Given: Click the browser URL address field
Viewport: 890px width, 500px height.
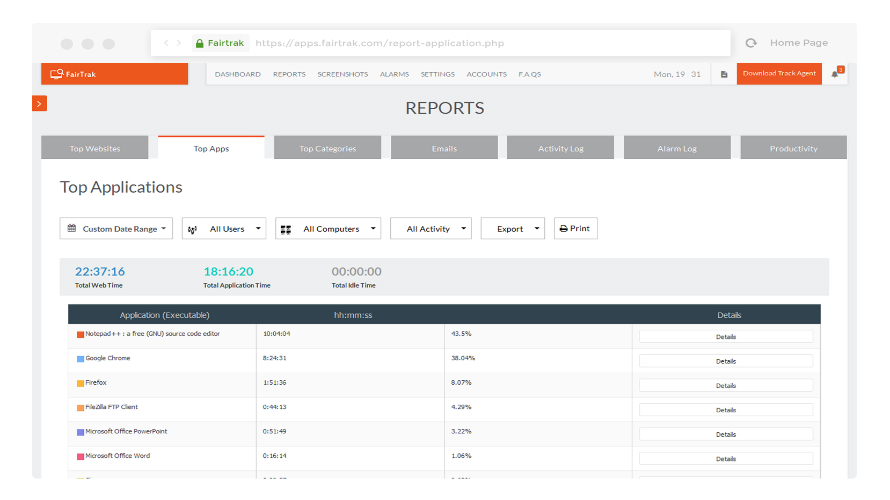Looking at the screenshot, I should click(x=440, y=43).
